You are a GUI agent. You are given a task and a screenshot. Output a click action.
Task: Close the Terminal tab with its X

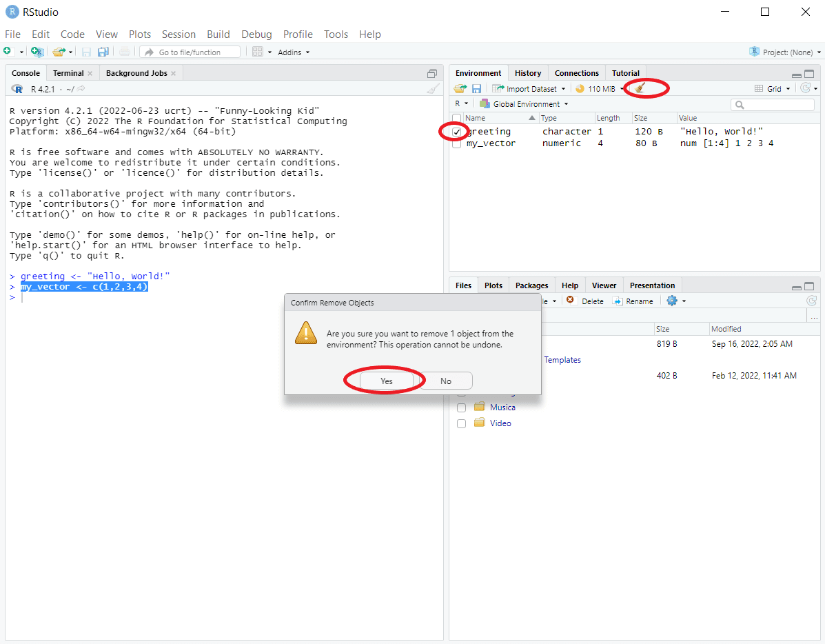pyautogui.click(x=90, y=73)
